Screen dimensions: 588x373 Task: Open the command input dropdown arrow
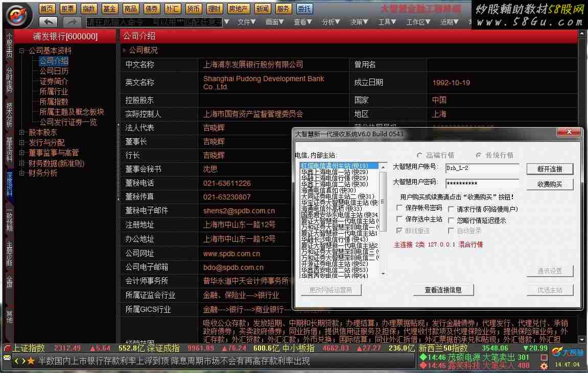226,22
